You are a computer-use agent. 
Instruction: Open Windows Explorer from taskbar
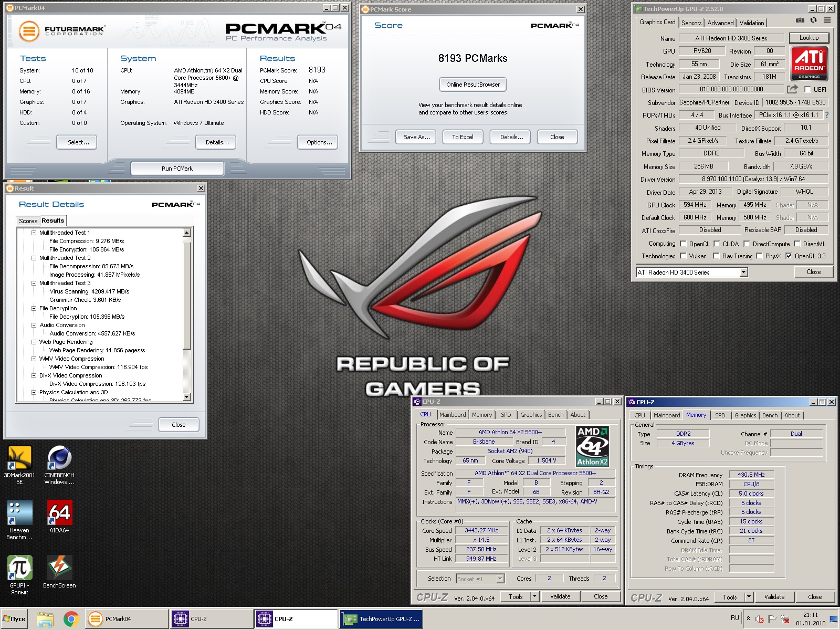click(45, 619)
